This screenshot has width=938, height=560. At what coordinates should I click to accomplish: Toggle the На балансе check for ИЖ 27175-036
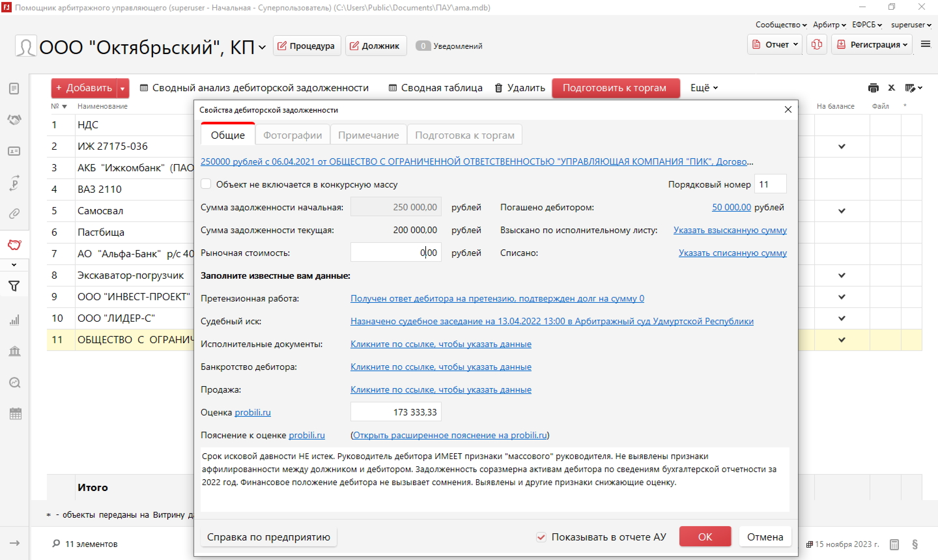(x=842, y=146)
